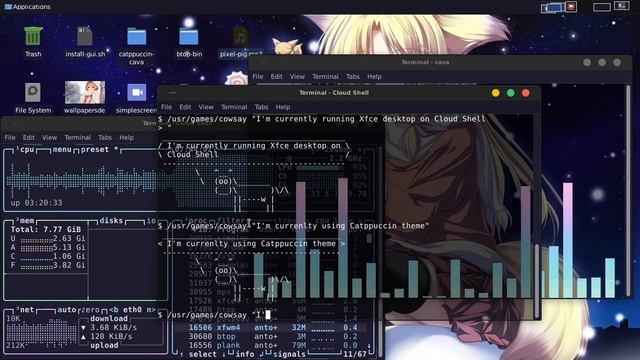The height and width of the screenshot is (360, 640).
Task: Click btop 'menu' button in cpu box
Action: [x=62, y=149]
